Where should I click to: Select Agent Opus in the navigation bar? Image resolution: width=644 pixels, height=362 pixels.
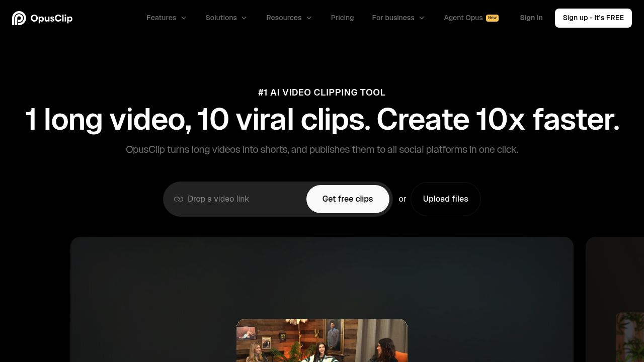(x=463, y=18)
